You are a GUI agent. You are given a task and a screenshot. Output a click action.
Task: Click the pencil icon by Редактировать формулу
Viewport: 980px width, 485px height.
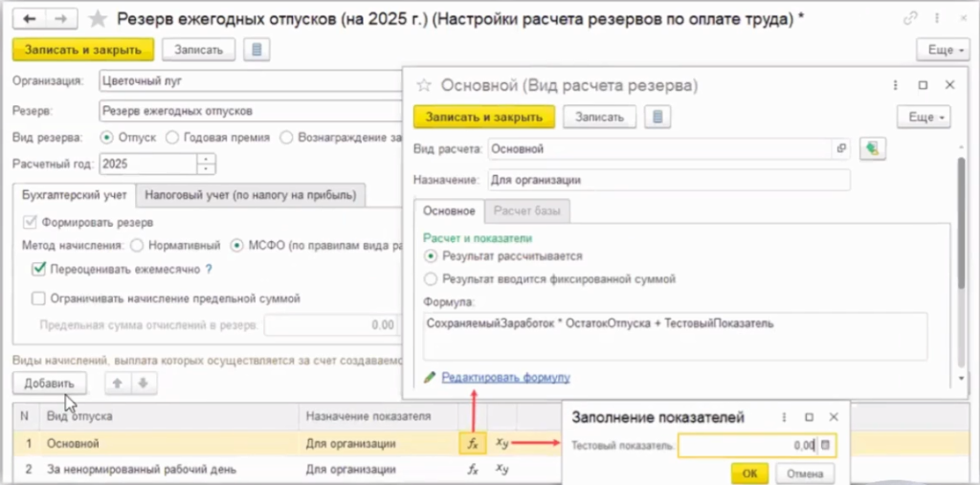(x=430, y=378)
